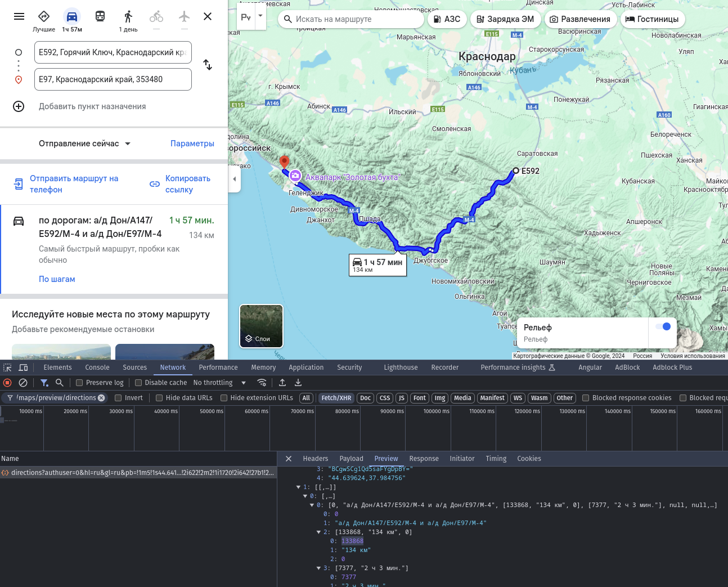Toggle the network filter funnel icon
Screen dimensions: 728x587
(x=44, y=383)
